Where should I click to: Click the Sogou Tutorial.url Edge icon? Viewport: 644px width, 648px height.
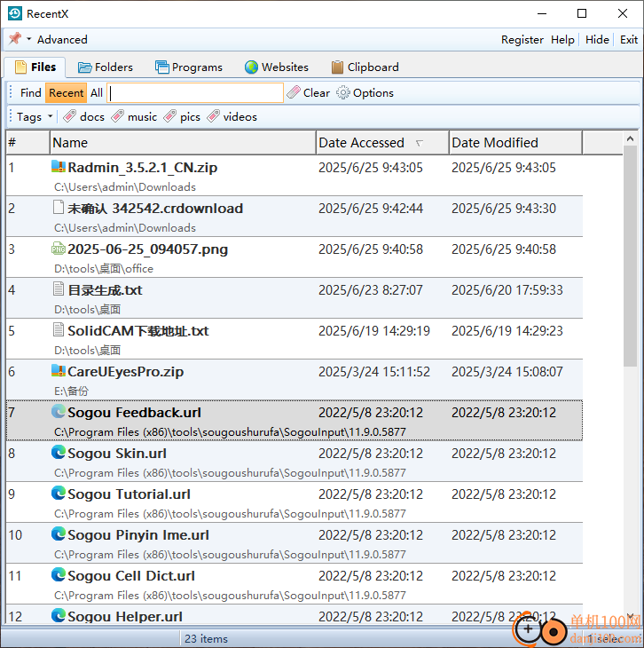tap(59, 493)
